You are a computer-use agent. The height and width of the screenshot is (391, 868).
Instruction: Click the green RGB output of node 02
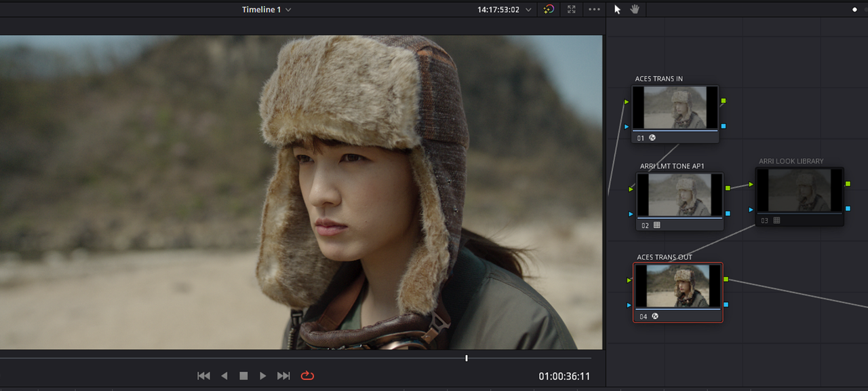728,188
